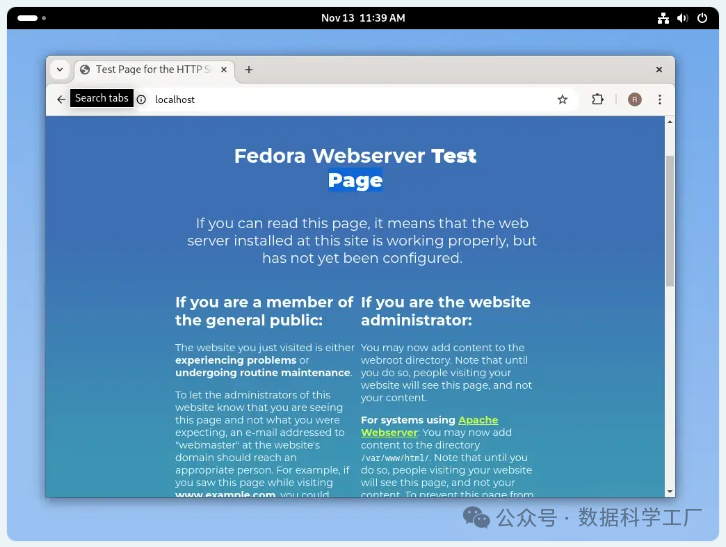
Task: Click the vertical scrollbar thumb
Action: click(670, 221)
